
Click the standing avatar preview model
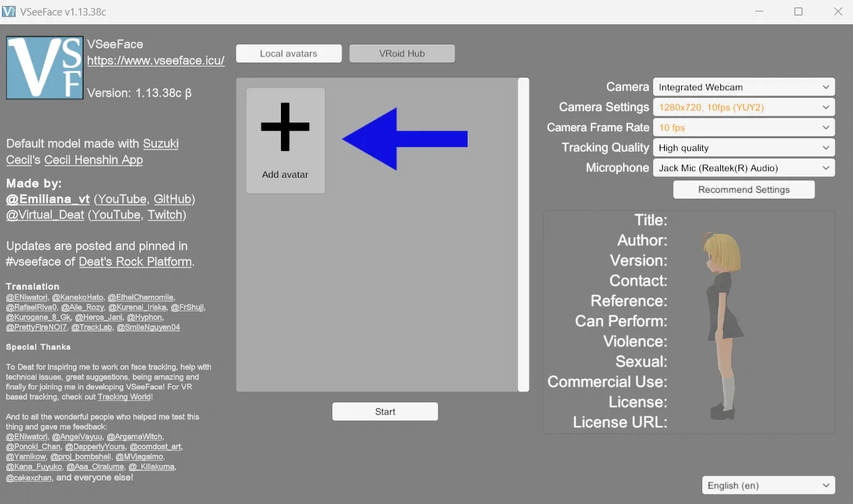[x=724, y=325]
